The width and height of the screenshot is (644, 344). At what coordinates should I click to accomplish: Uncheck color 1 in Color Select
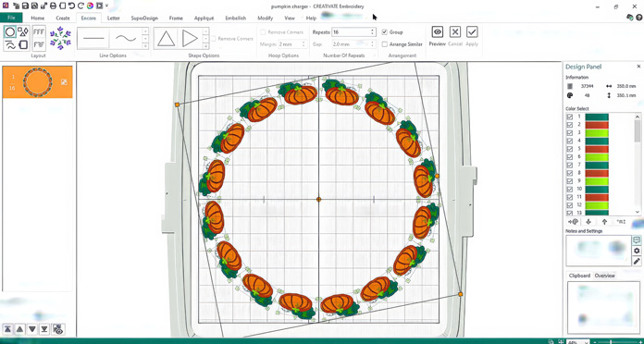tap(570, 117)
